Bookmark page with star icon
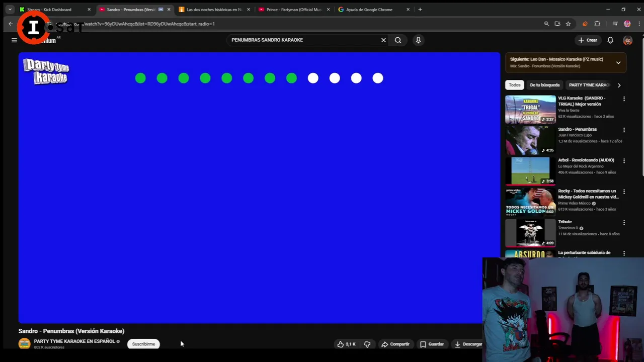 tap(568, 24)
